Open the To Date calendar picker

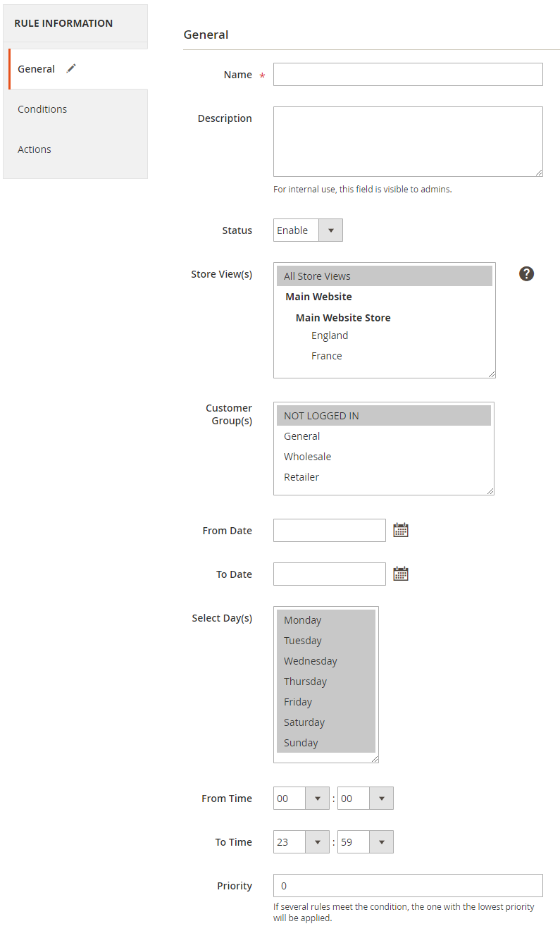(x=401, y=574)
